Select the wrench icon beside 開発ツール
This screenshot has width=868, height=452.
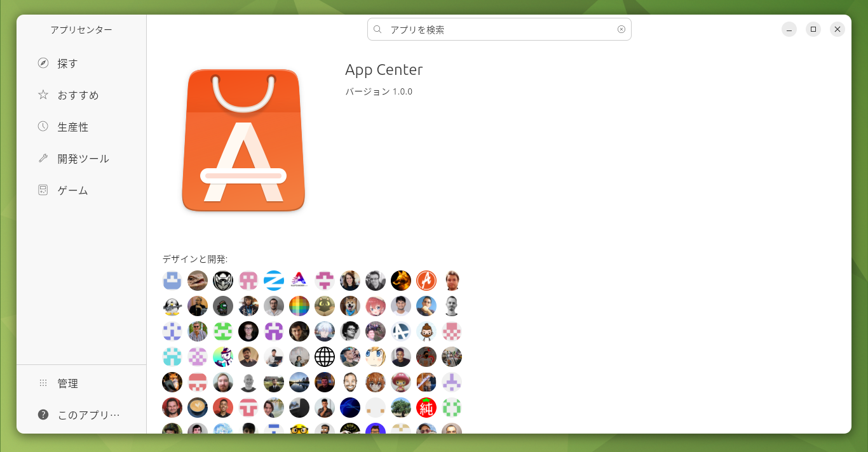[x=43, y=158]
